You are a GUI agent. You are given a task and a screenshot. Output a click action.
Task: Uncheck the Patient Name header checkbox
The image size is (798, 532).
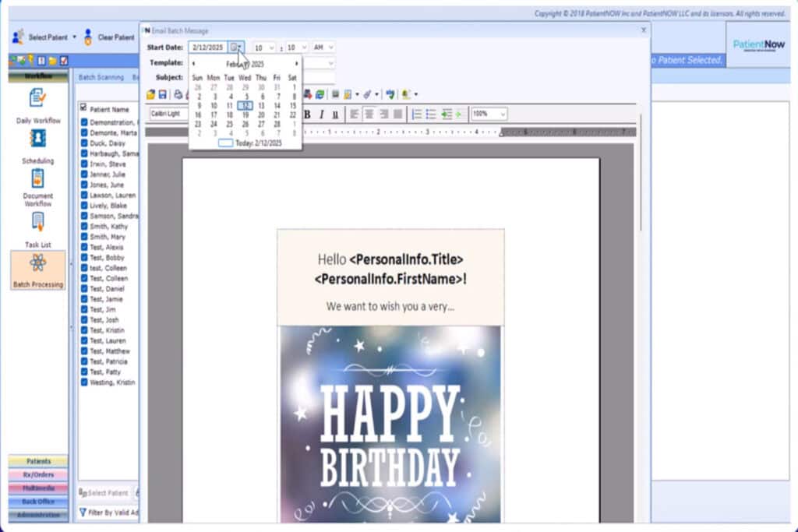click(x=84, y=109)
